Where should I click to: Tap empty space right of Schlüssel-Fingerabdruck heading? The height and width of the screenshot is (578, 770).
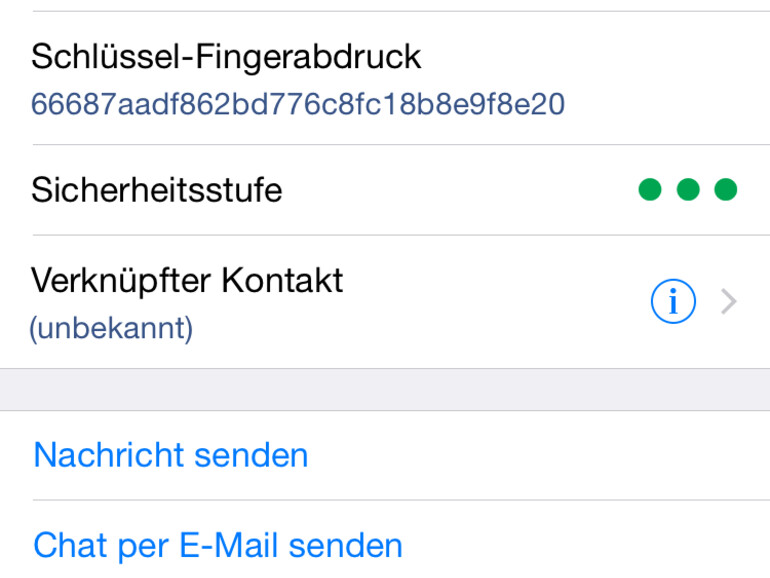tap(590, 57)
